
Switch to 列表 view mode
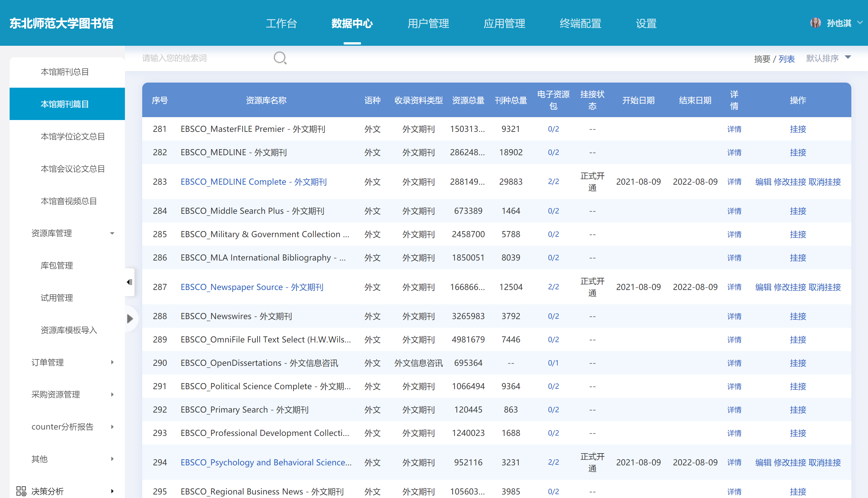pos(786,59)
